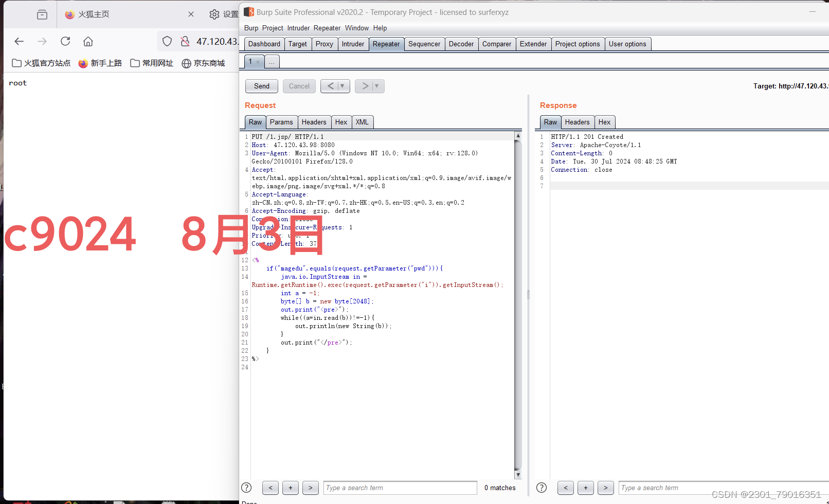Open the User options tab

point(627,44)
